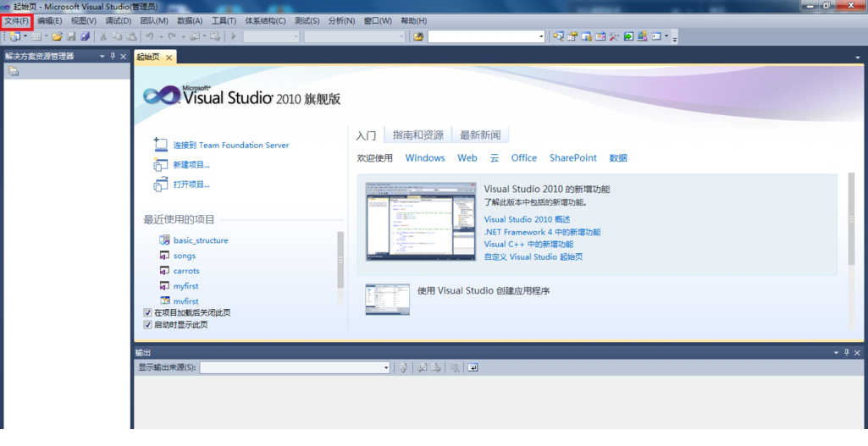The width and height of the screenshot is (868, 446).
Task: Open the solution configurations dropdown
Action: point(296,36)
